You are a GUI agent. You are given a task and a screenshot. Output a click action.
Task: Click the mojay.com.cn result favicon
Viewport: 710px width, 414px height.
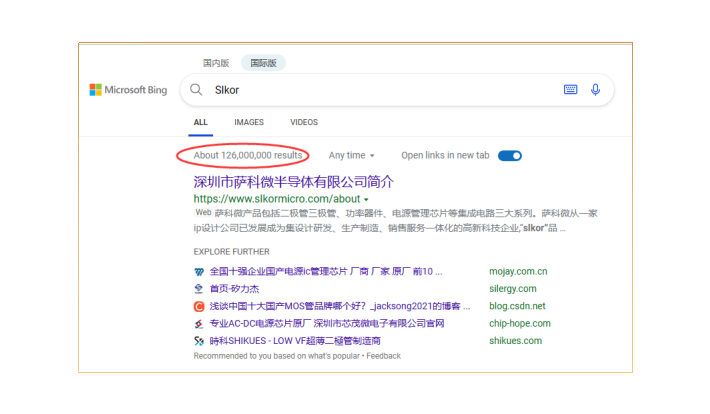pos(199,272)
